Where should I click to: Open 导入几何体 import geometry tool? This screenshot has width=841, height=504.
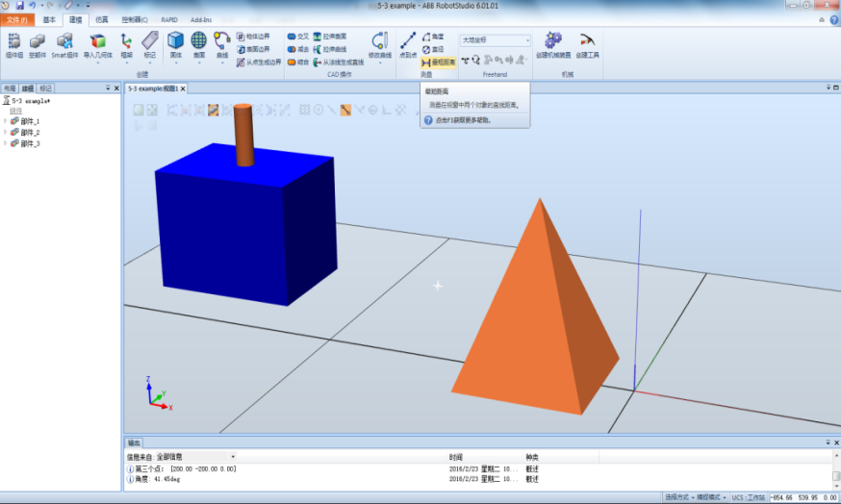tap(97, 45)
